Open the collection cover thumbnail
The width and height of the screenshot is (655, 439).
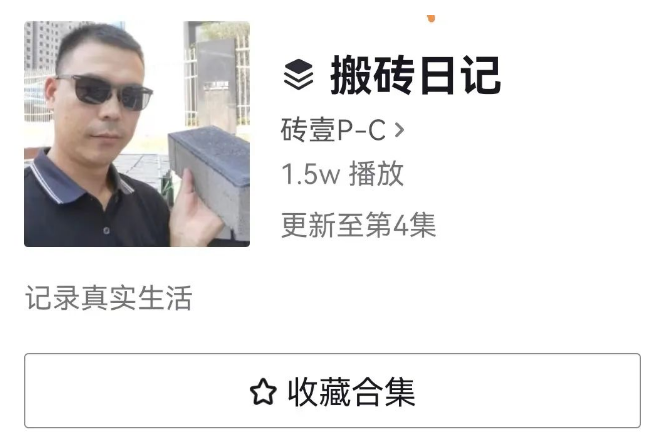[x=137, y=134]
